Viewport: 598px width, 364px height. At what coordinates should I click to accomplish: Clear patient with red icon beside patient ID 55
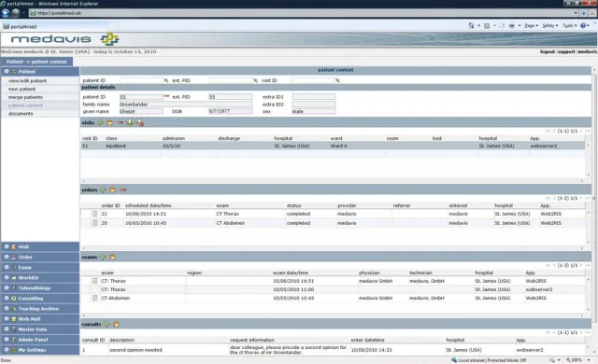pyautogui.click(x=166, y=97)
